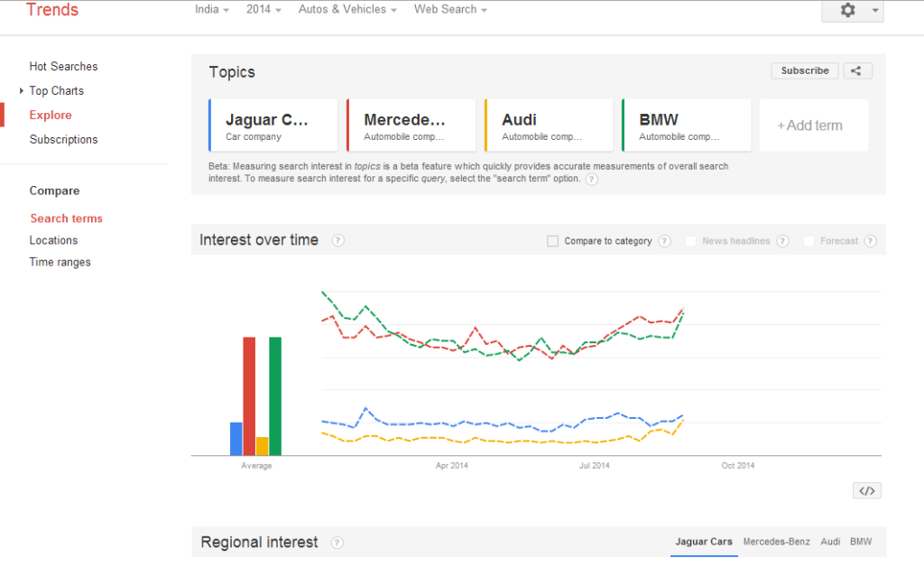924x577 pixels.
Task: Enable the Compare to category checkbox
Action: click(x=553, y=241)
